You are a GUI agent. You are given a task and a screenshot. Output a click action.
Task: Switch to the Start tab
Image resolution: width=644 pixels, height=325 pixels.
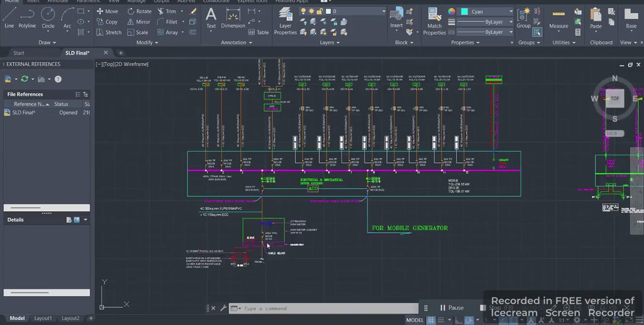click(x=18, y=53)
